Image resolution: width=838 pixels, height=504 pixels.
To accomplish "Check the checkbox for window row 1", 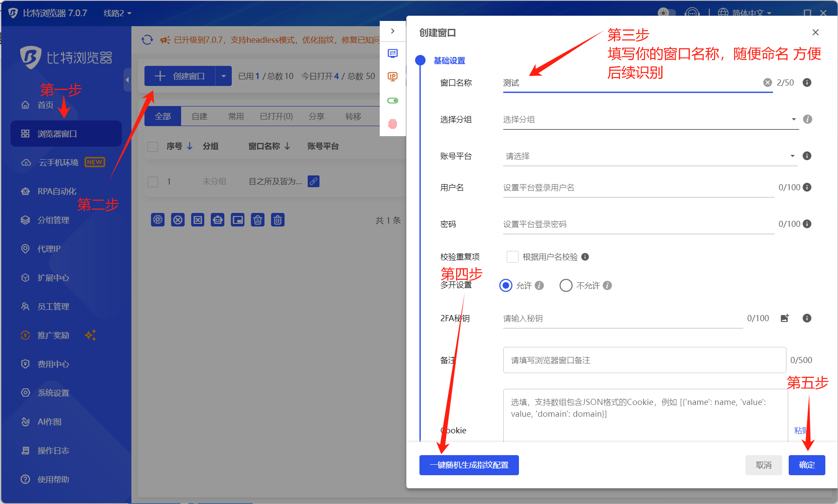I will [153, 182].
